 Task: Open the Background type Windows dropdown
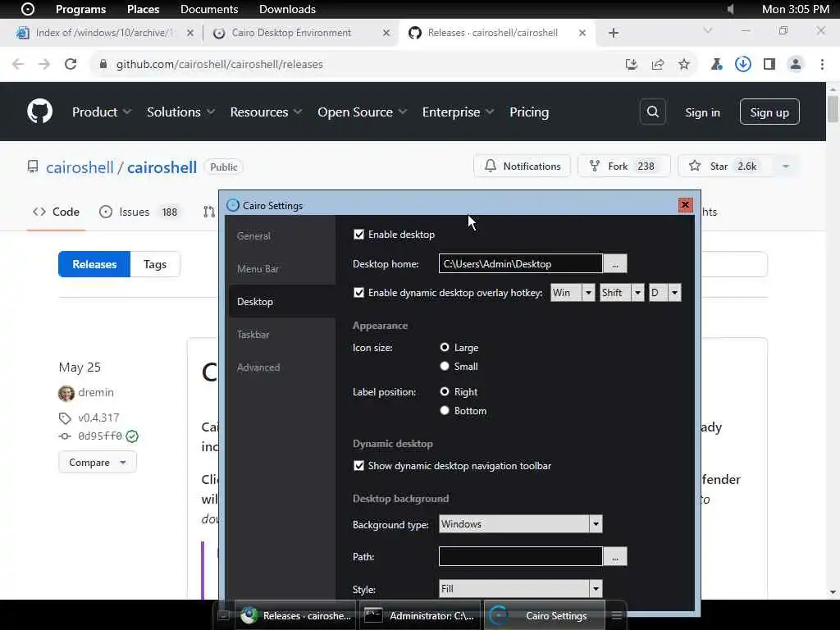tap(520, 524)
